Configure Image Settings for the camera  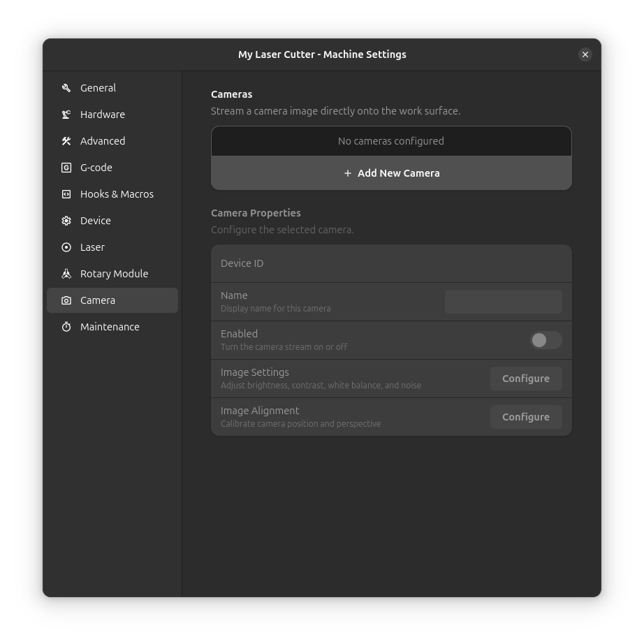[x=525, y=379]
